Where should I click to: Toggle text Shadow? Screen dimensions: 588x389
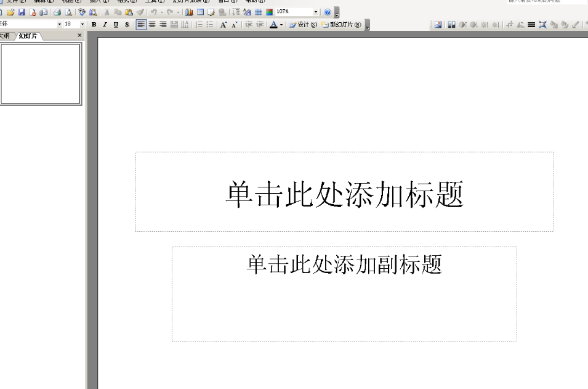click(x=127, y=25)
